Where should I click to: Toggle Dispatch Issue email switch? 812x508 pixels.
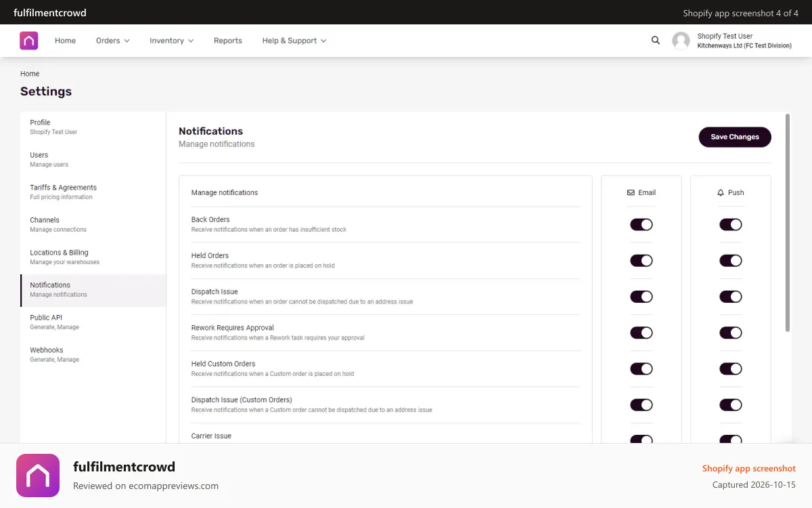tap(641, 297)
